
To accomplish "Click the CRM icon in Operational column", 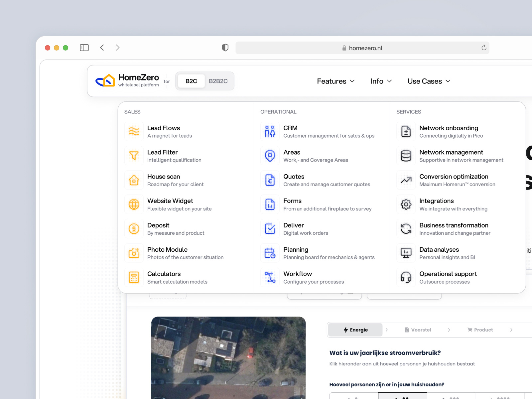I will 270,131.
